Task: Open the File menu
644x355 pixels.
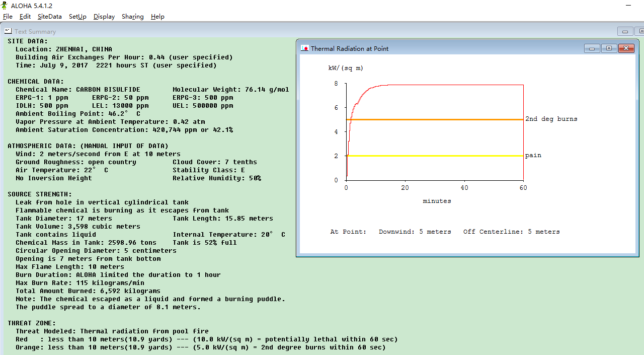Action: tap(8, 17)
